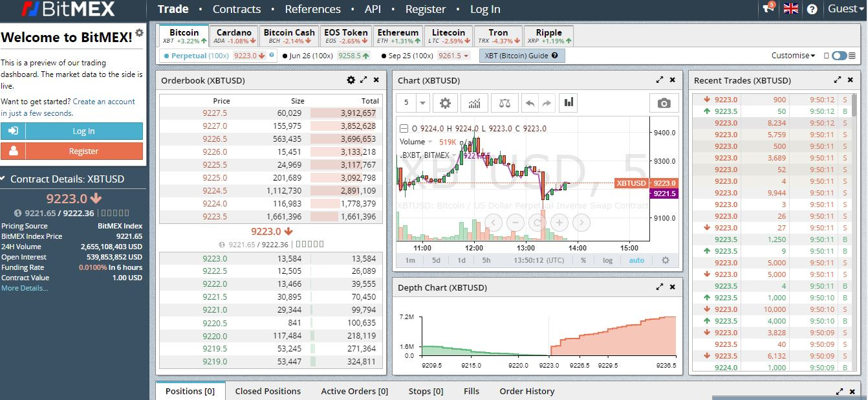
Task: Expand the Positions panel to fullscreen
Action: (x=840, y=392)
